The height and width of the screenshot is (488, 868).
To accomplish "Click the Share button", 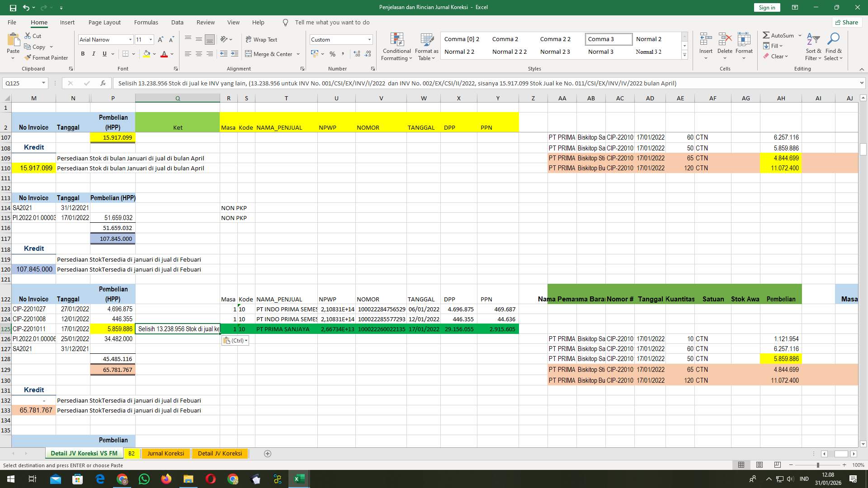I will [846, 22].
